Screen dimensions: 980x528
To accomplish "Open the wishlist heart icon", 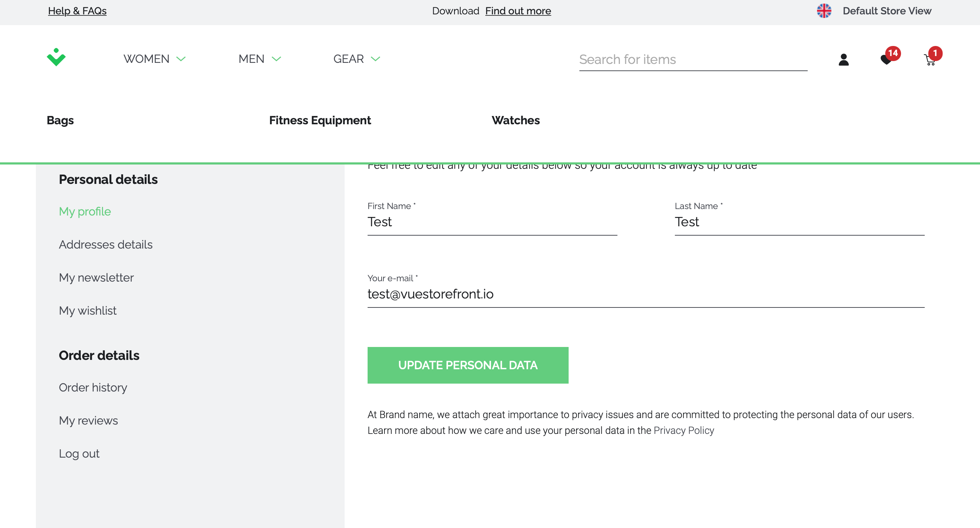I will click(x=886, y=60).
